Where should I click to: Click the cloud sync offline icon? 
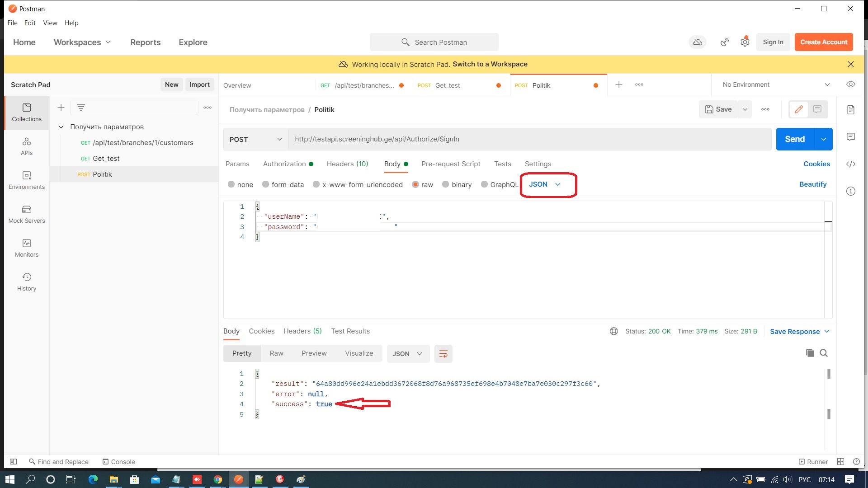(698, 42)
